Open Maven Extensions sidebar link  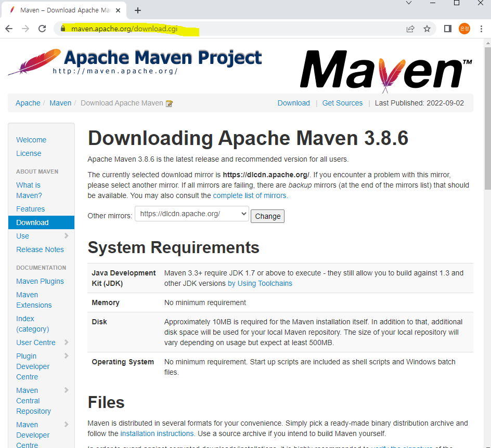34,300
